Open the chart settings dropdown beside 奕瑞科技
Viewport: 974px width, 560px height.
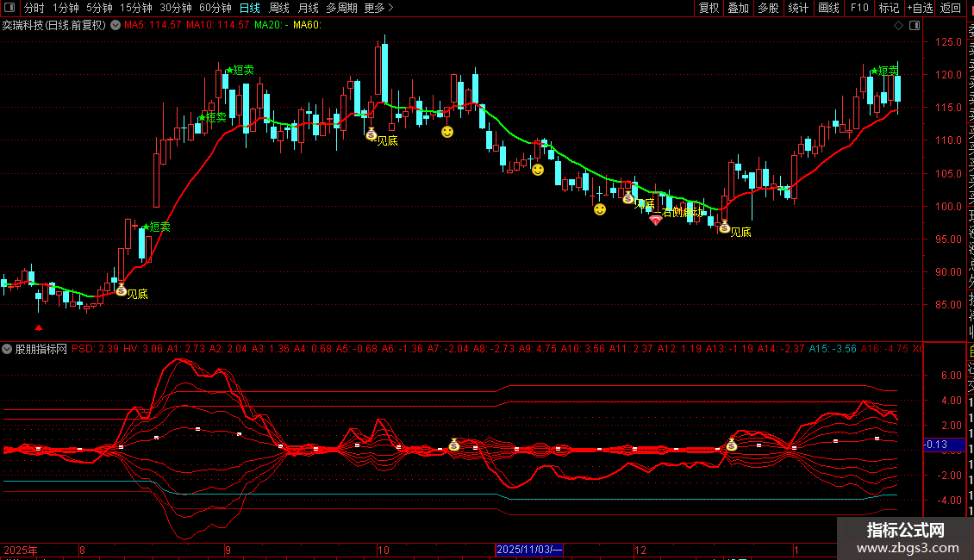click(116, 25)
